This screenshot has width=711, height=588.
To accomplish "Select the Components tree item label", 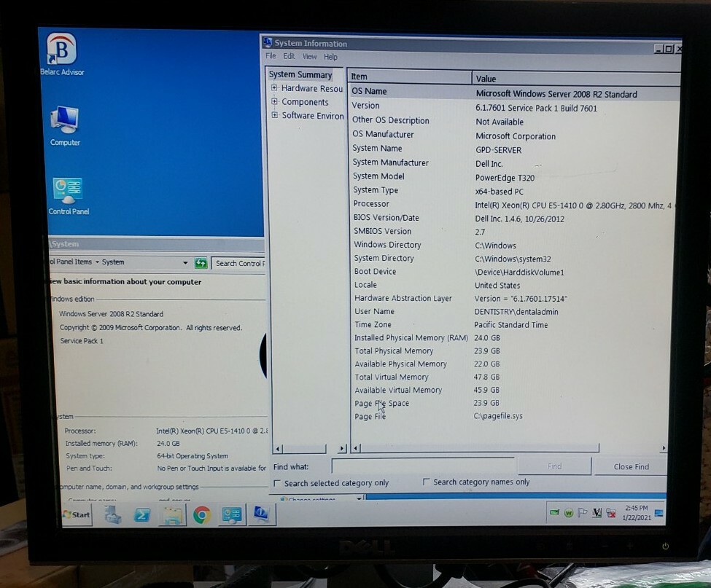I will pyautogui.click(x=305, y=102).
